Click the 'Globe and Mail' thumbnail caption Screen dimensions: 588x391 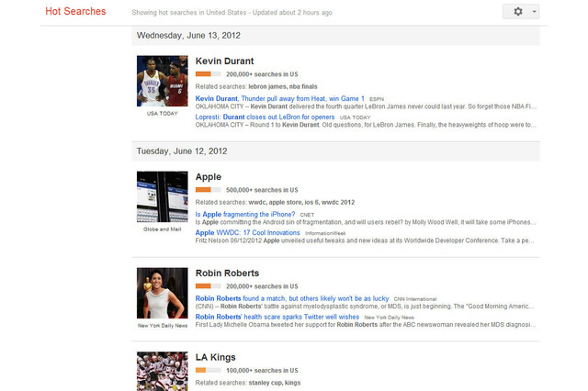(163, 229)
